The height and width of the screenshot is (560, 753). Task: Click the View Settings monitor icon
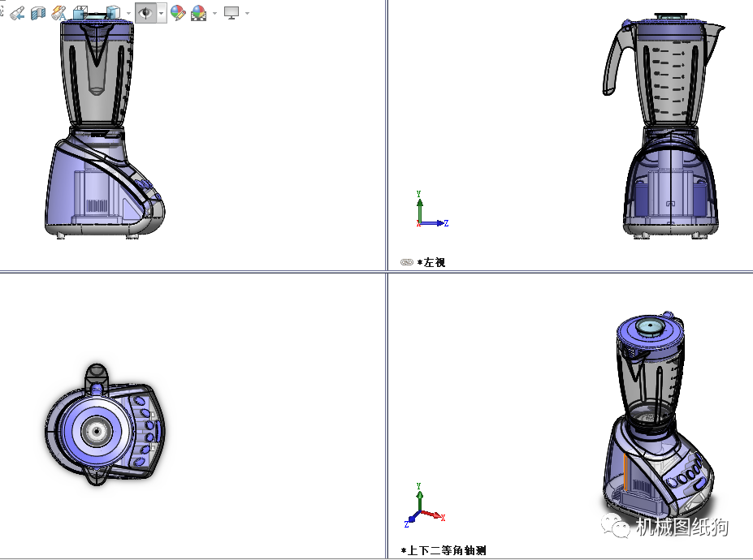pyautogui.click(x=232, y=13)
